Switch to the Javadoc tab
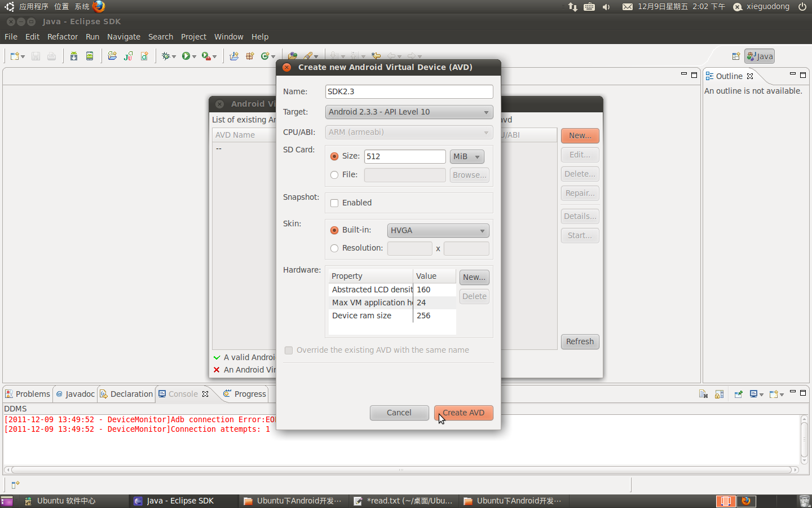This screenshot has height=508, width=812. pos(75,394)
